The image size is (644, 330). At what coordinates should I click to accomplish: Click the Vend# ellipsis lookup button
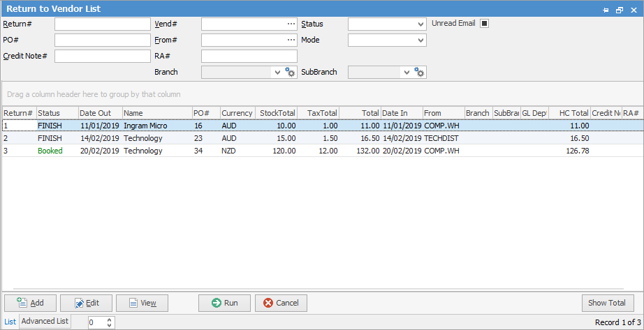pyautogui.click(x=291, y=24)
